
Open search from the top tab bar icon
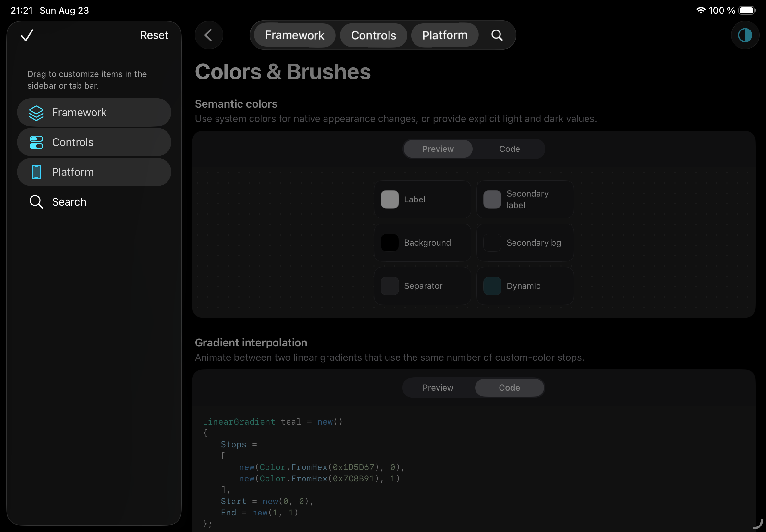pyautogui.click(x=497, y=35)
